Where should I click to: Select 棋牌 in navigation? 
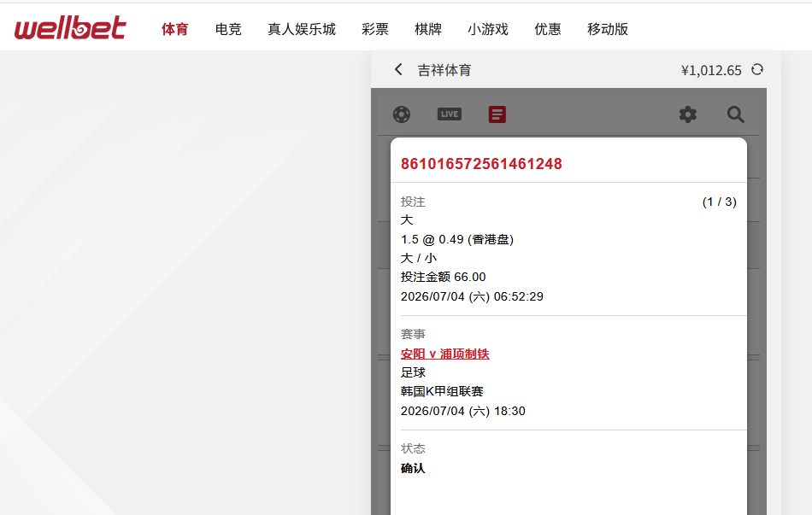tap(427, 29)
